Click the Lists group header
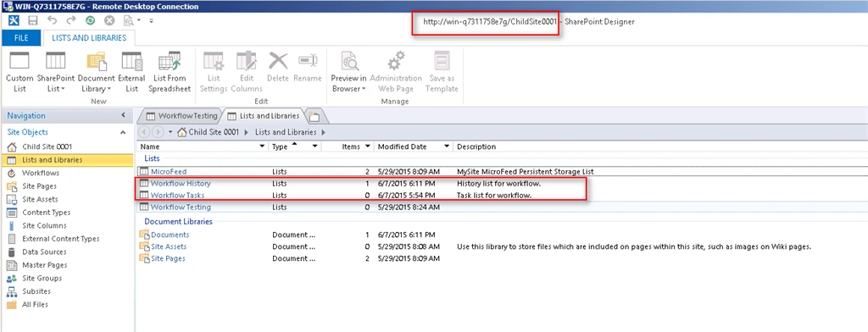The width and height of the screenshot is (868, 332). tap(153, 158)
